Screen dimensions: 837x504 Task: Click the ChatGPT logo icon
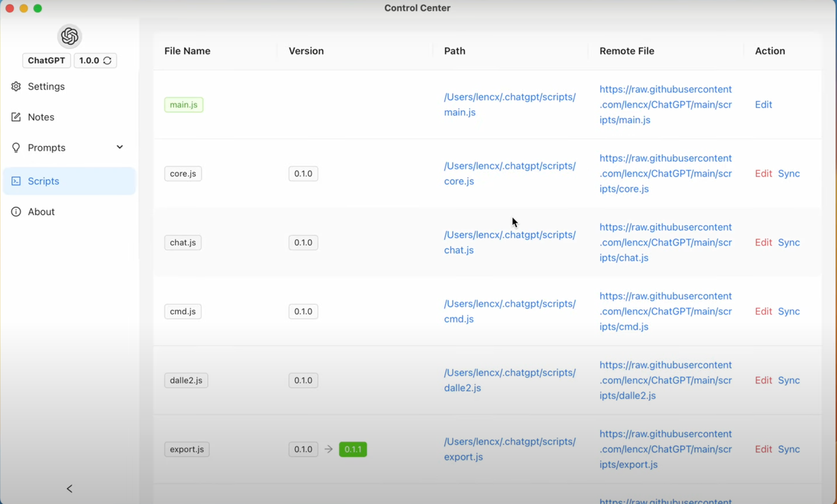[69, 36]
